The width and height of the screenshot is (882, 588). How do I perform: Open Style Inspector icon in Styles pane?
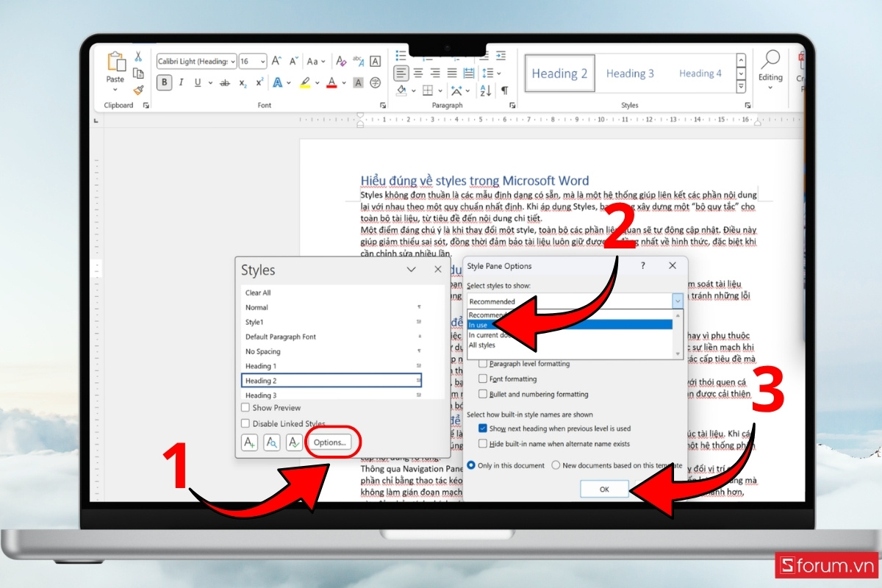pos(272,442)
